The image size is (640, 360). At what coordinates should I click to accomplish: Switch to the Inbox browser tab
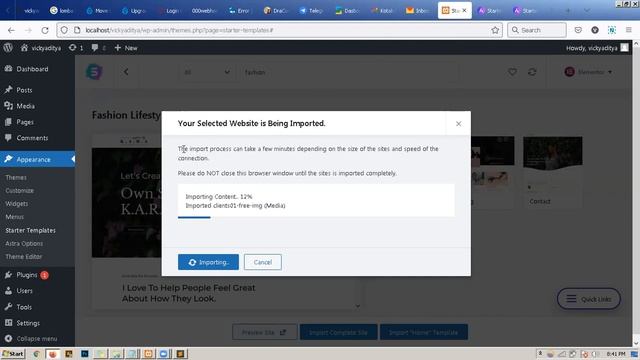pyautogui.click(x=417, y=11)
